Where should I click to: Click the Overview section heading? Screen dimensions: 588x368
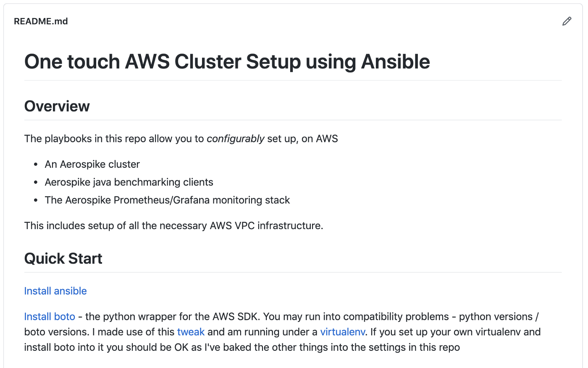click(x=57, y=106)
